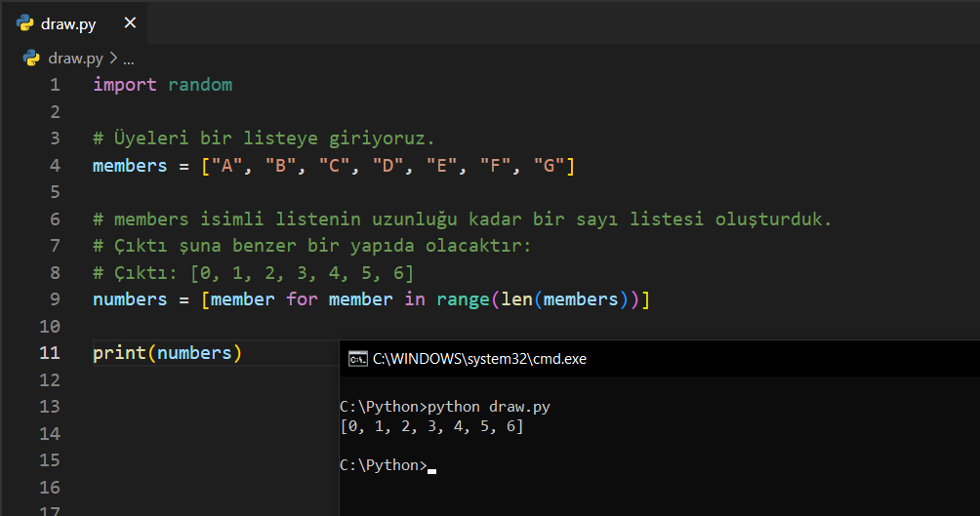Focus the cmd.exe window title bar
The height and width of the screenshot is (516, 980).
pos(683,358)
